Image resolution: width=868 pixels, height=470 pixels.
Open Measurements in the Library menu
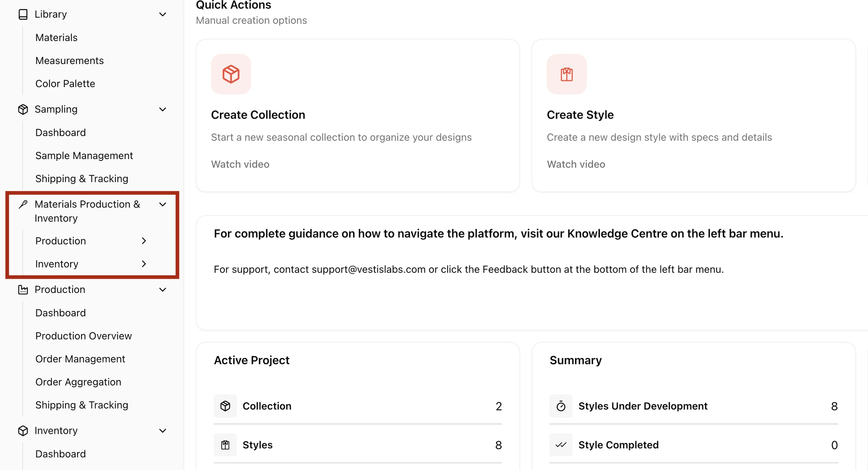coord(69,60)
